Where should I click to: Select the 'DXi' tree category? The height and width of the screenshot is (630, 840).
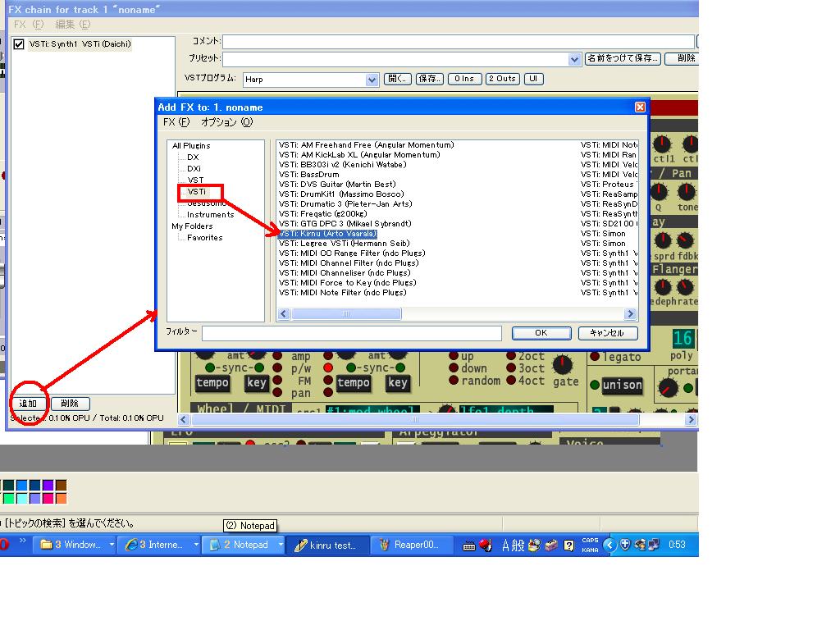(194, 168)
